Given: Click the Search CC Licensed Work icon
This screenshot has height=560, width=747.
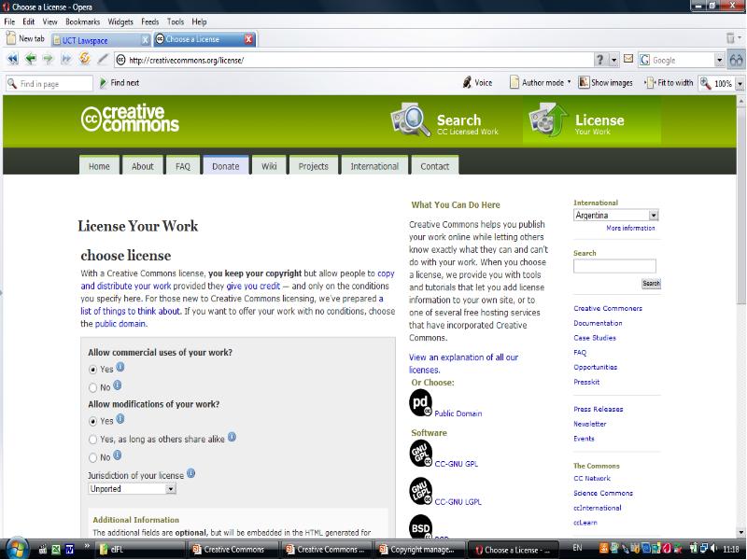Looking at the screenshot, I should pos(409,120).
